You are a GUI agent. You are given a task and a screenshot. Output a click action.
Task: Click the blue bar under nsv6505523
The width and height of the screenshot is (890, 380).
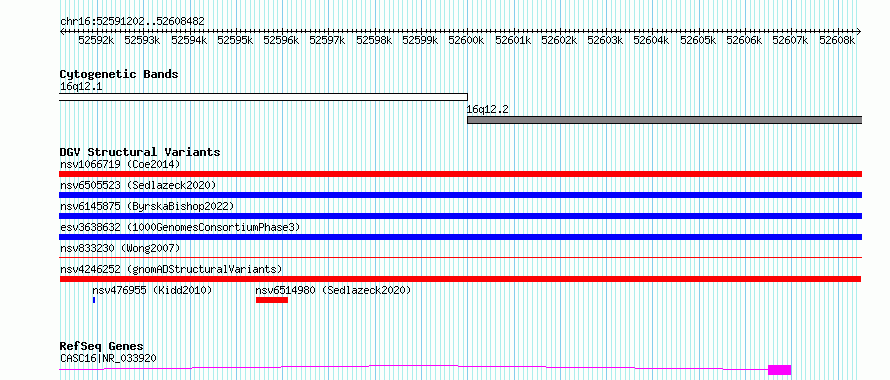click(x=461, y=195)
